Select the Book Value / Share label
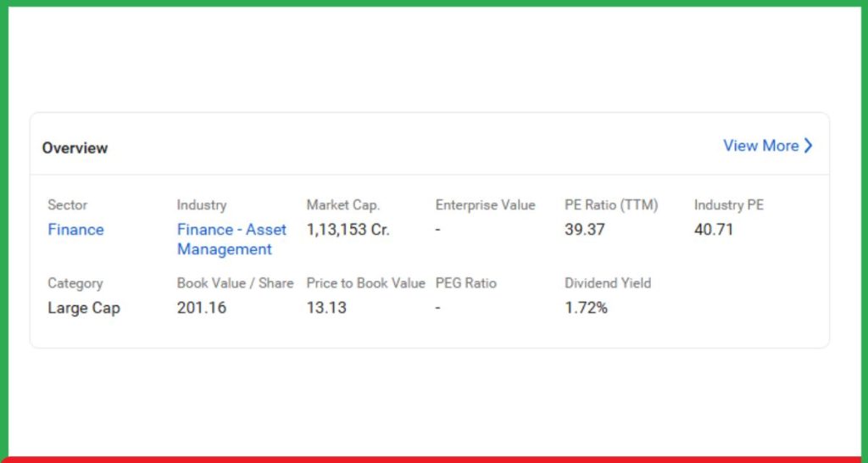The height and width of the screenshot is (463, 868). click(235, 283)
